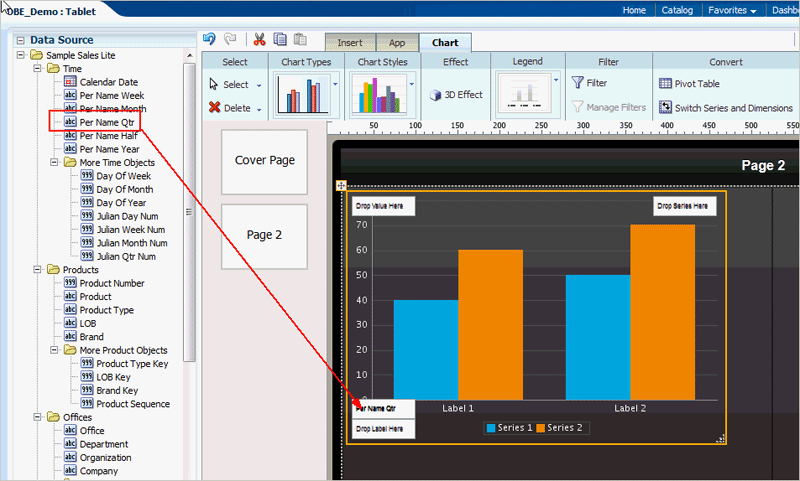This screenshot has width=800, height=481.
Task: Click the chart move handle icon
Action: point(341,185)
